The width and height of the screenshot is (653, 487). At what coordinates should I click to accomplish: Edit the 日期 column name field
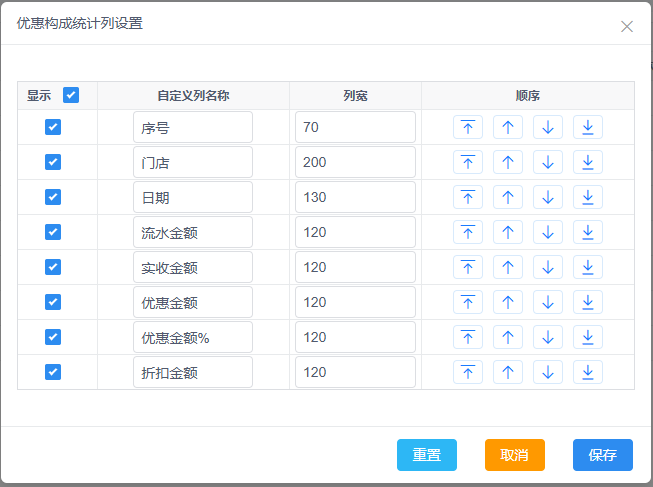click(193, 197)
